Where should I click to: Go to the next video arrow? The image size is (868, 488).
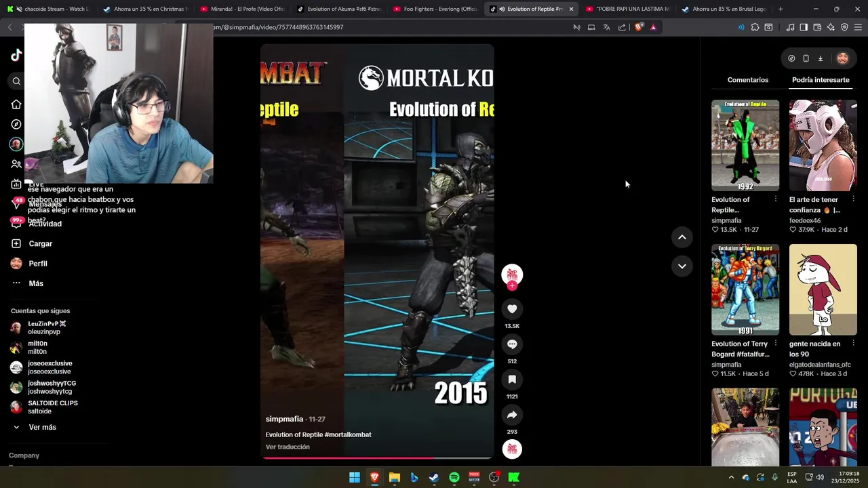[682, 266]
